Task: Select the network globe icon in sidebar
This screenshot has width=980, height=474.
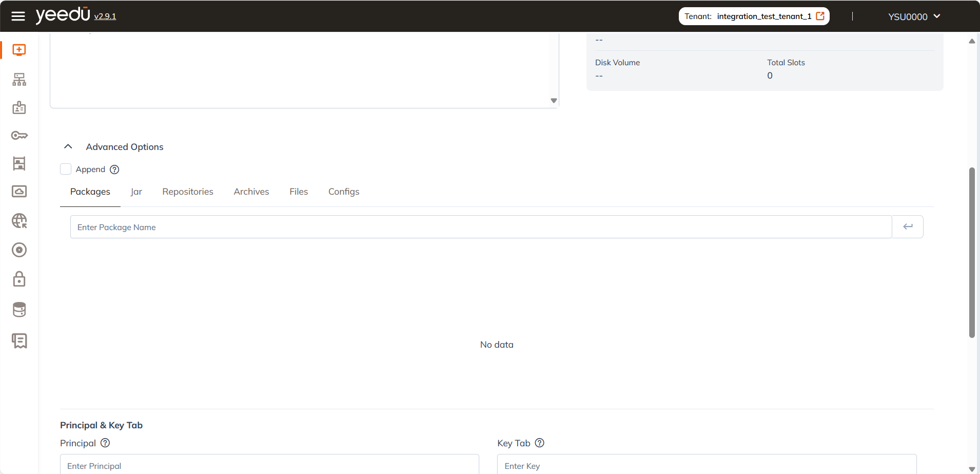Action: click(18, 221)
